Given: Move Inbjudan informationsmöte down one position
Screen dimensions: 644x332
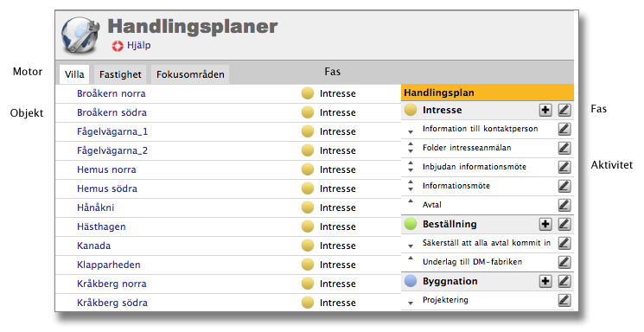Looking at the screenshot, I should (411, 170).
